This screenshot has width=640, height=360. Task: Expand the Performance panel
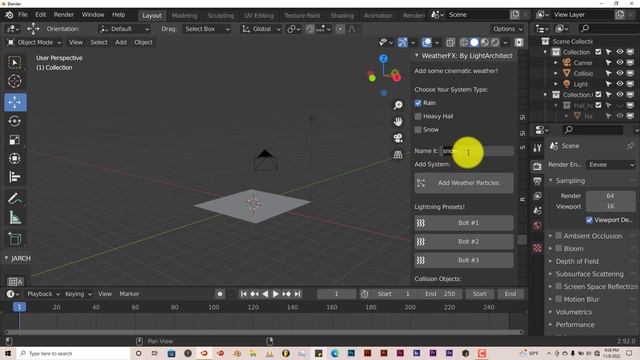tap(551, 324)
